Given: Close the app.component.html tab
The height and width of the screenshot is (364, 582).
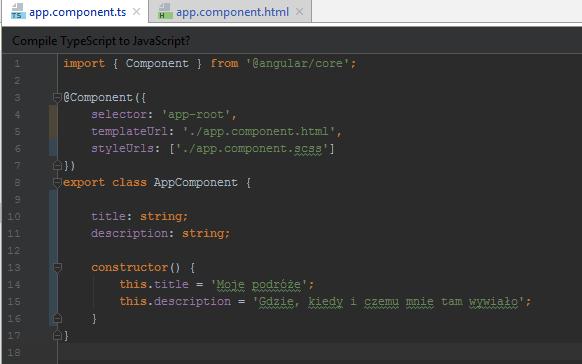Looking at the screenshot, I should pos(299,12).
